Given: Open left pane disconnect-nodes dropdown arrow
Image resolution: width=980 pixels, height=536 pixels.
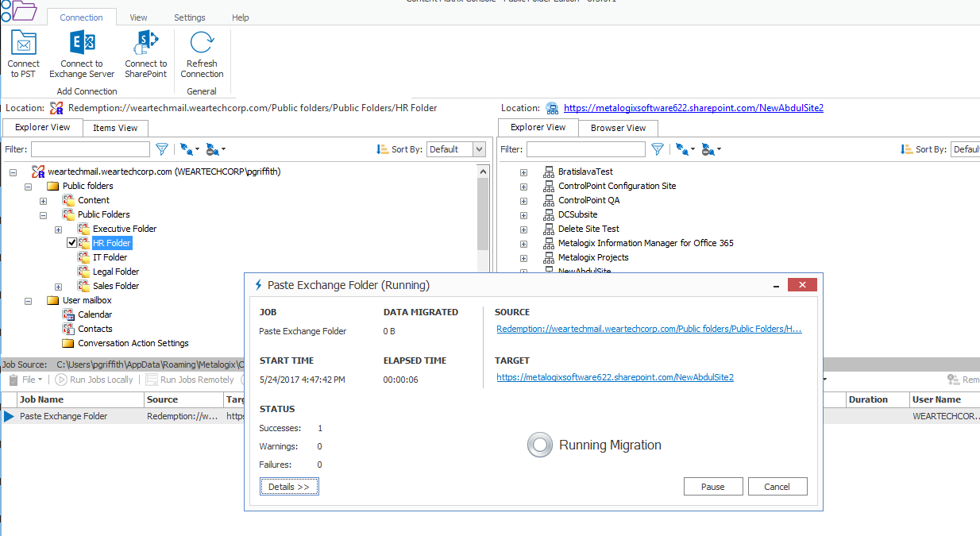Looking at the screenshot, I should (223, 149).
